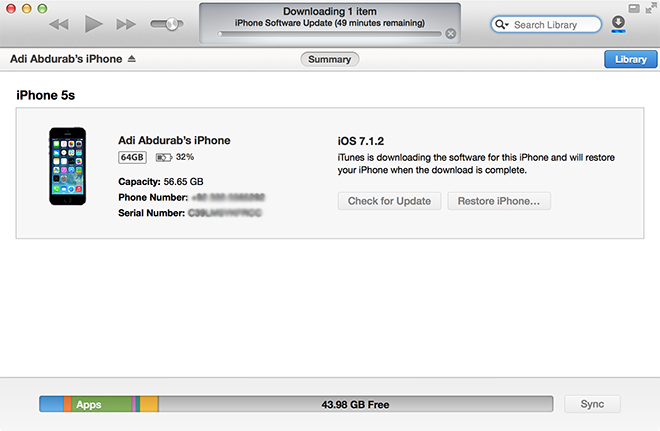The height and width of the screenshot is (431, 660).
Task: Click the Capacity 56.65 GB text
Action: (161, 181)
